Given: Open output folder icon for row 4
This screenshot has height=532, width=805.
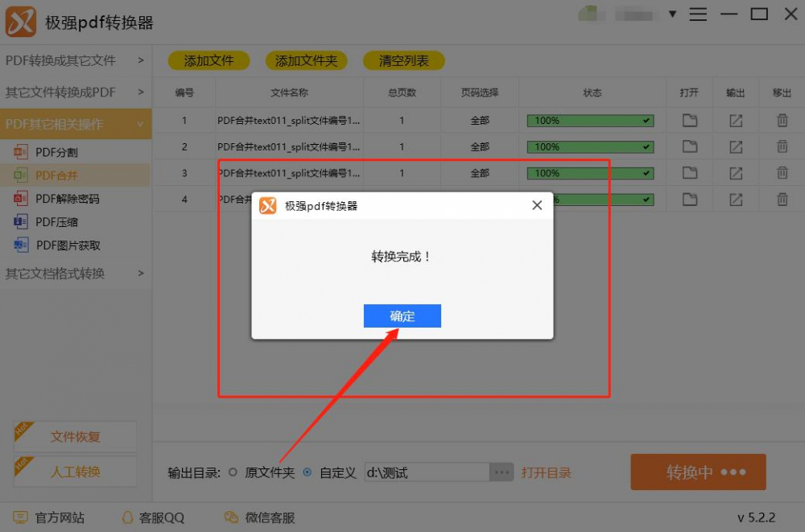Looking at the screenshot, I should [x=736, y=200].
